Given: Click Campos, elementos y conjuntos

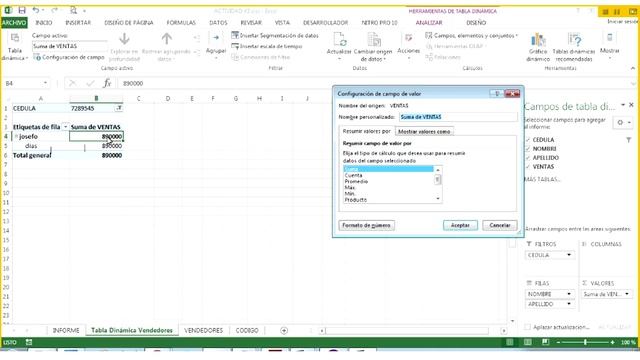Looking at the screenshot, I should (x=471, y=36).
